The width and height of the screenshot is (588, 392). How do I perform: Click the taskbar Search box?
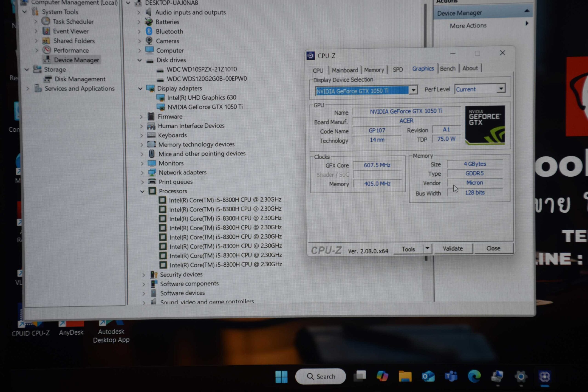320,377
